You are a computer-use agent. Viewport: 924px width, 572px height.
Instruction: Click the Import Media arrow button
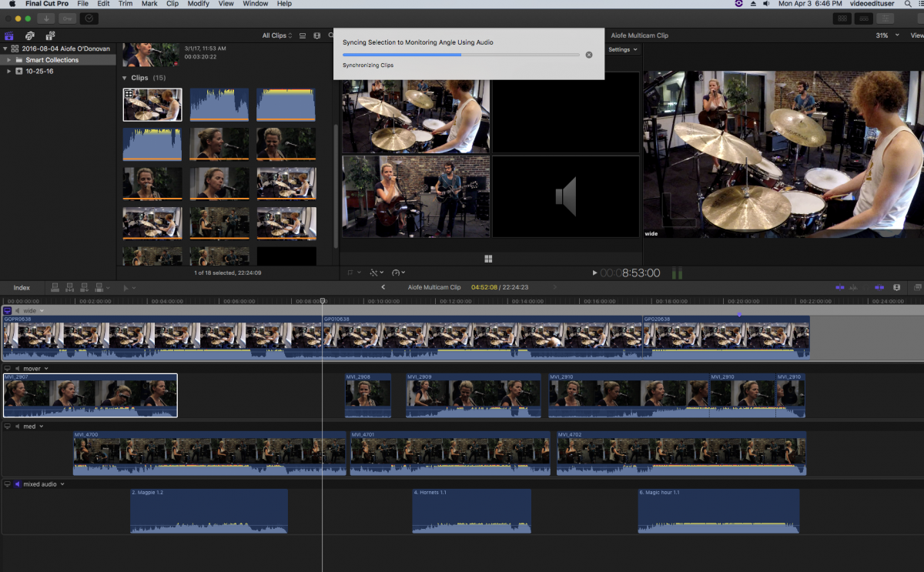coord(46,18)
